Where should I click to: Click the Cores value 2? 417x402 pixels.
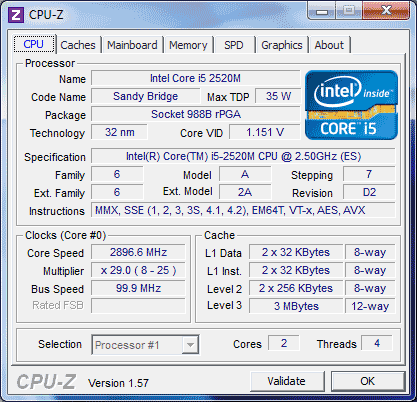tap(284, 343)
